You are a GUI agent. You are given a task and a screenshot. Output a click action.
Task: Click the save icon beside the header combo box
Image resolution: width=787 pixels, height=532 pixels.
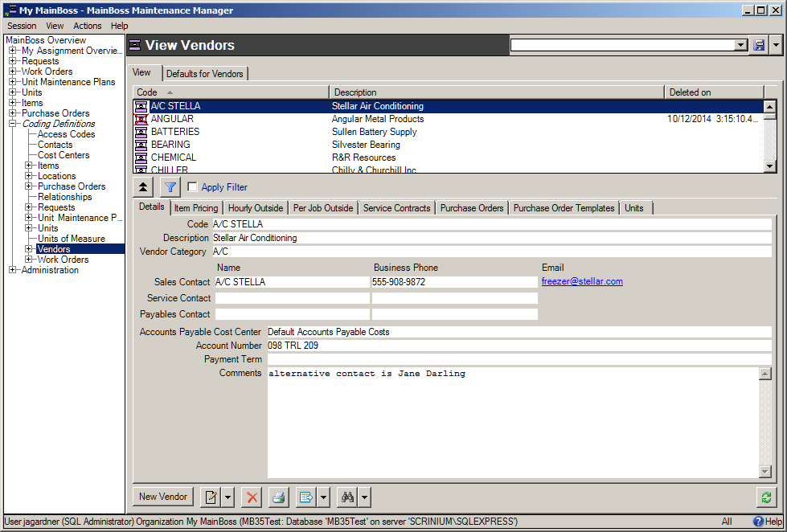[759, 45]
